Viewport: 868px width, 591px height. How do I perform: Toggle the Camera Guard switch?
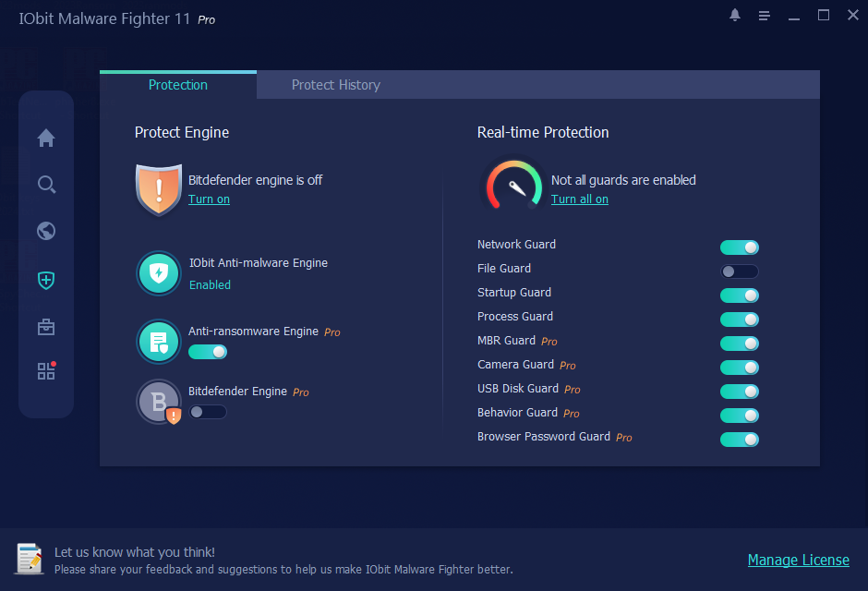[739, 368]
